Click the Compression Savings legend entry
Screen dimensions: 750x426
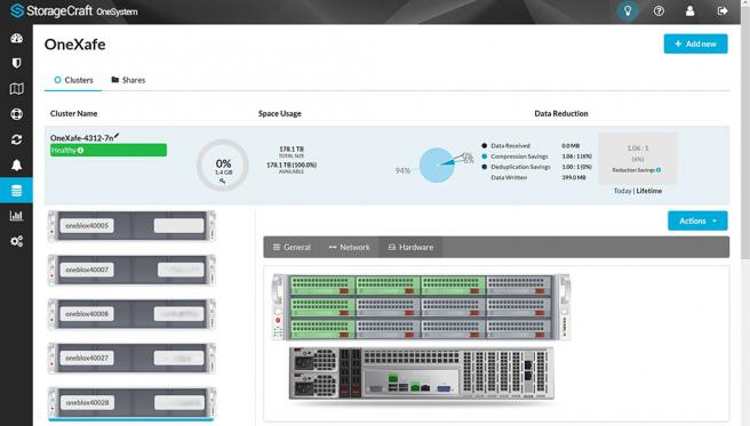tap(515, 156)
